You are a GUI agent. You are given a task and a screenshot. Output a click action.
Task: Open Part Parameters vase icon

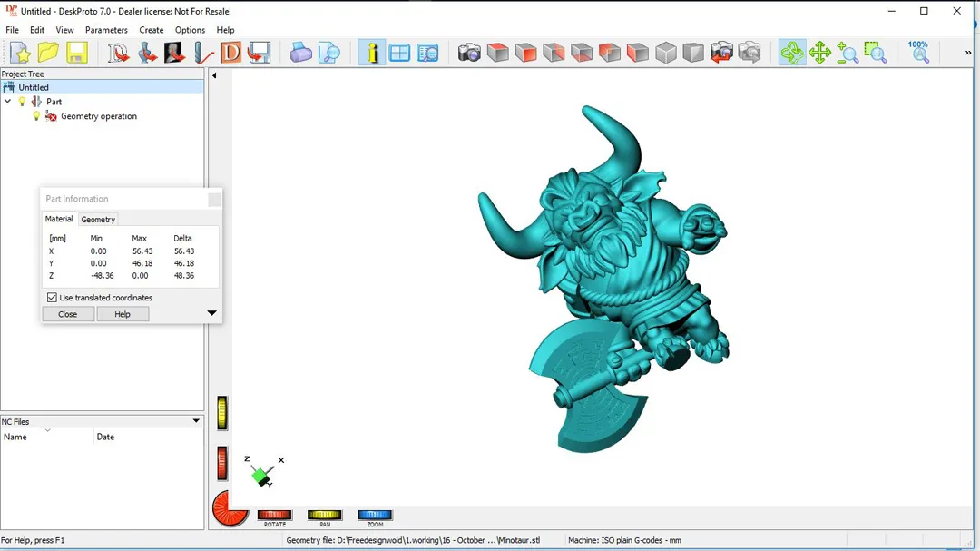147,53
